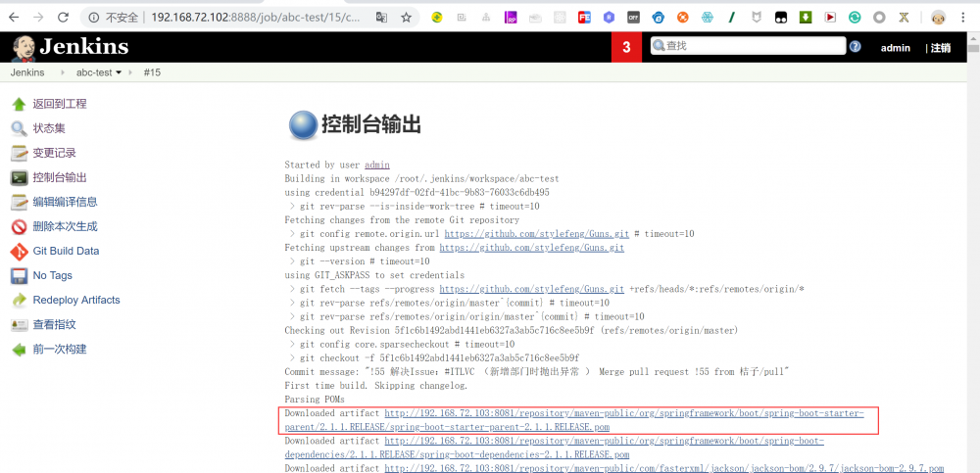This screenshot has width=980, height=473.
Task: Open the 控制台输出 sidebar link
Action: point(60,177)
